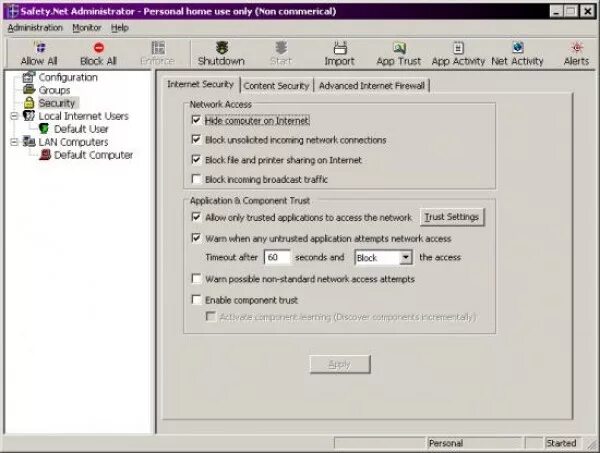Enable Warn possible non-standard network access
This screenshot has height=453, width=600.
pos(196,279)
